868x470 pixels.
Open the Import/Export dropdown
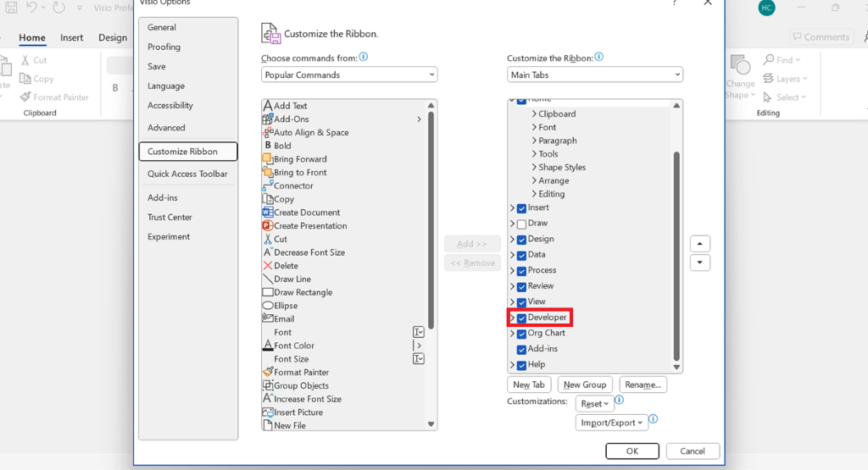(x=611, y=423)
